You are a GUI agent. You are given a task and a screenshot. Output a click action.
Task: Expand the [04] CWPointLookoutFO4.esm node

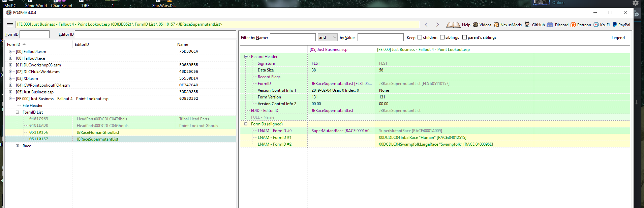click(x=10, y=85)
